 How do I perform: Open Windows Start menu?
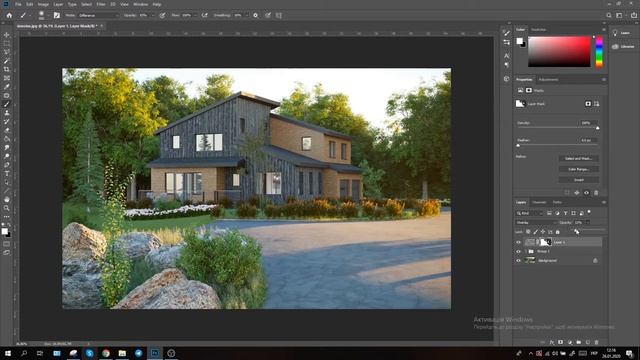pyautogui.click(x=8, y=353)
